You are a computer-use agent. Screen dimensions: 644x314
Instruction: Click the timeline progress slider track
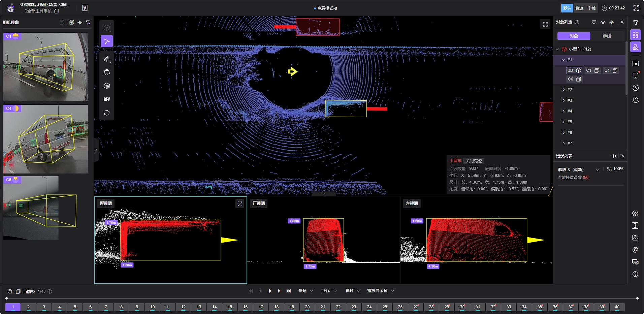(x=322, y=299)
